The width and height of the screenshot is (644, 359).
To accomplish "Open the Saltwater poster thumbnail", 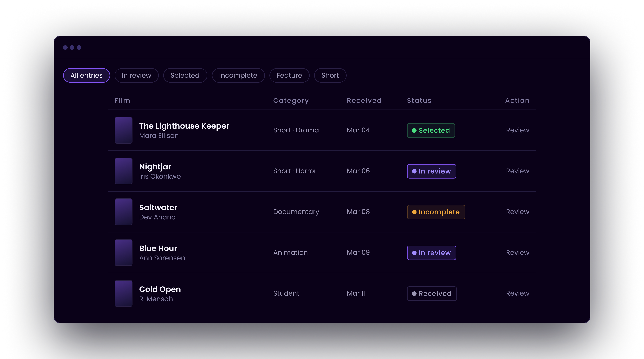I will coord(124,212).
